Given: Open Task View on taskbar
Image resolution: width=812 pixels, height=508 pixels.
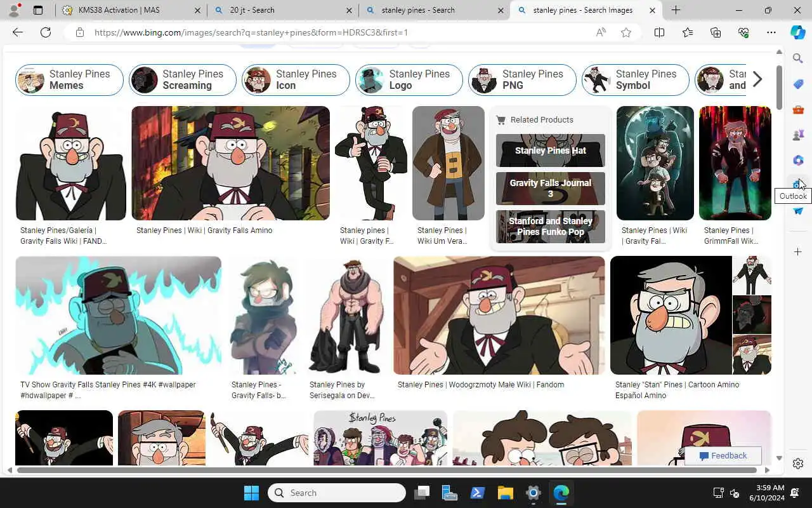Looking at the screenshot, I should click(421, 493).
